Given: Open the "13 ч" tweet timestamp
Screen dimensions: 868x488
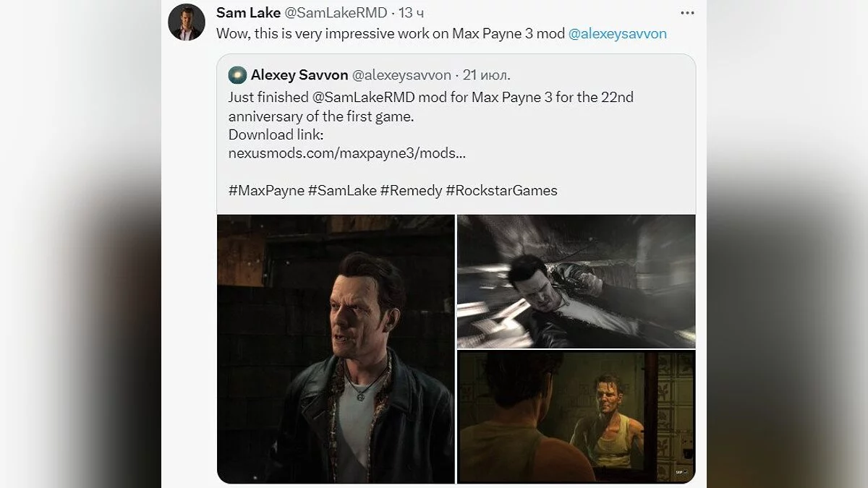Looking at the screenshot, I should pos(410,13).
